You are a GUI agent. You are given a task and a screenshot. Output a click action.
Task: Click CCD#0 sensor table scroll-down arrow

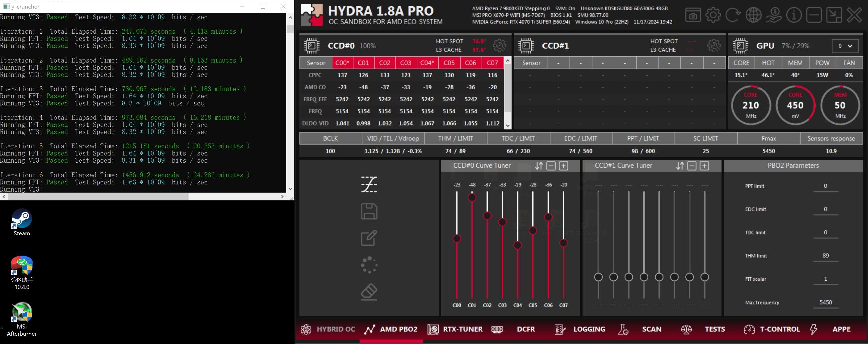point(508,126)
